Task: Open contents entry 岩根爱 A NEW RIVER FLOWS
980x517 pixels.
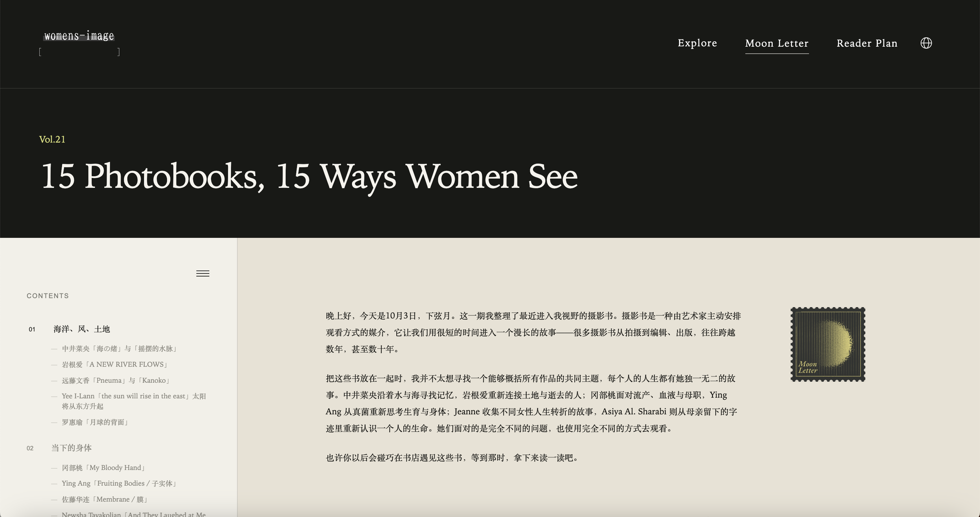Action: (114, 364)
